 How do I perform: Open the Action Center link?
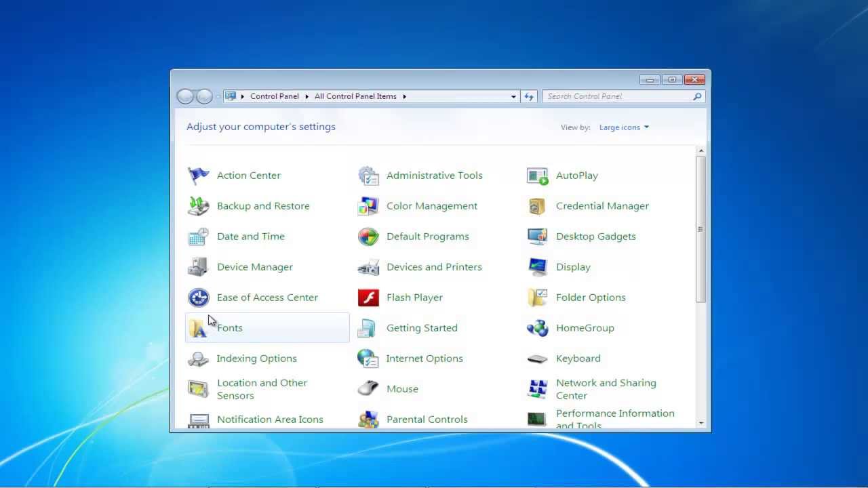point(249,176)
